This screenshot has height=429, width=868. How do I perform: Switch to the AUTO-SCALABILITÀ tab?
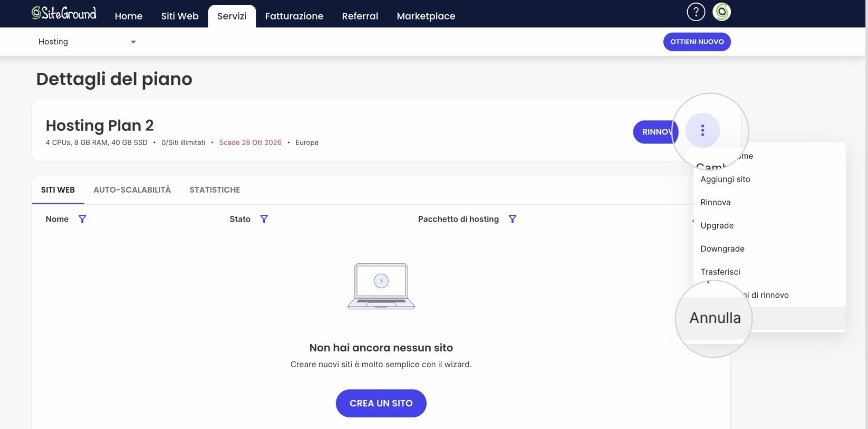[132, 190]
